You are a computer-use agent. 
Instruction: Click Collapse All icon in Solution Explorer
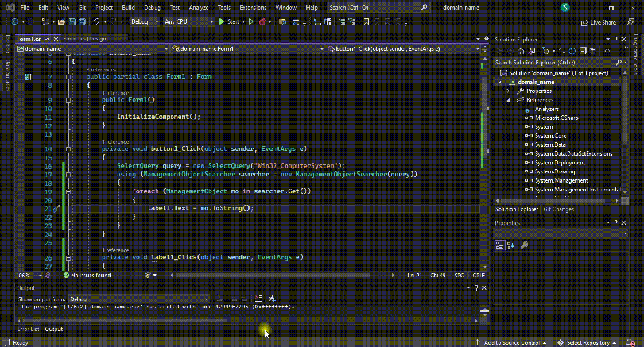tap(583, 51)
